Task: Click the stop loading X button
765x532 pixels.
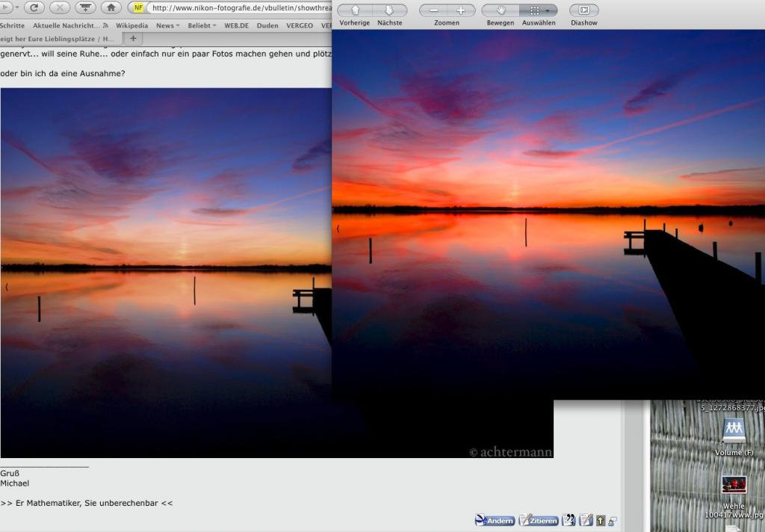Action: point(60,7)
